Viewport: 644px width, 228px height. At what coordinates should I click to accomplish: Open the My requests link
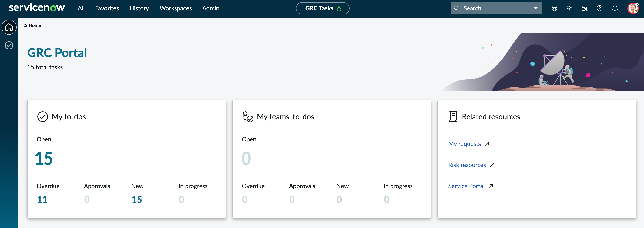464,144
